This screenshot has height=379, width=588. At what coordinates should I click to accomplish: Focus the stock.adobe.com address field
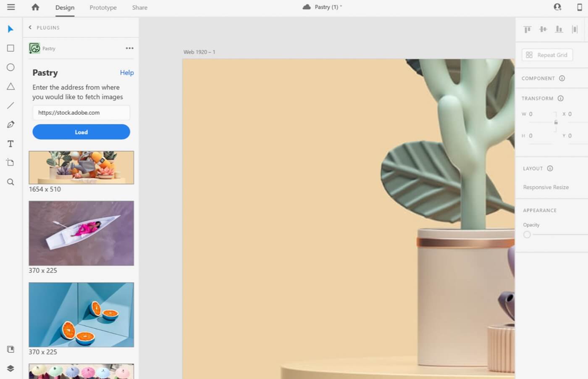pos(81,113)
